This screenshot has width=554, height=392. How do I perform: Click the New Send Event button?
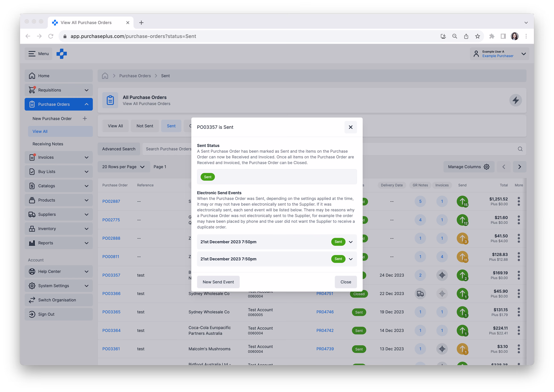tap(218, 282)
